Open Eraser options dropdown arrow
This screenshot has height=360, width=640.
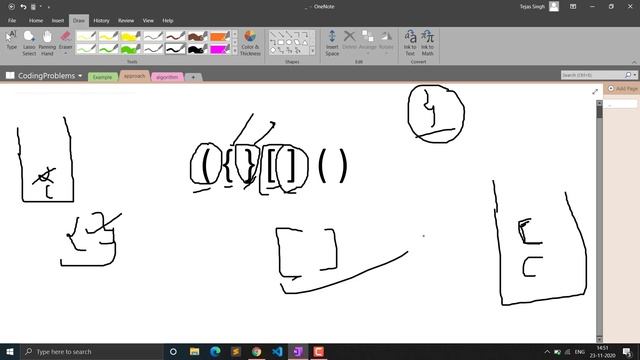click(65, 53)
